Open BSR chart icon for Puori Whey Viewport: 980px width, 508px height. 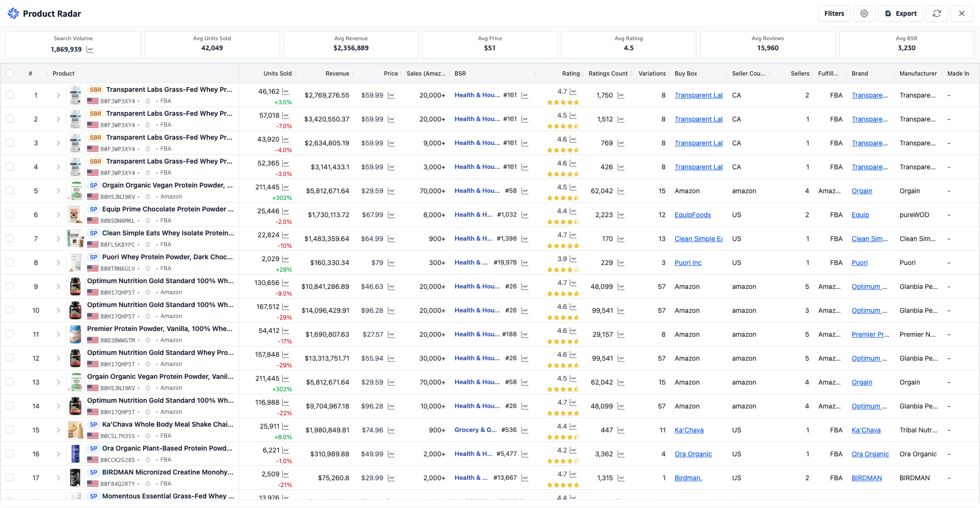[x=525, y=263]
